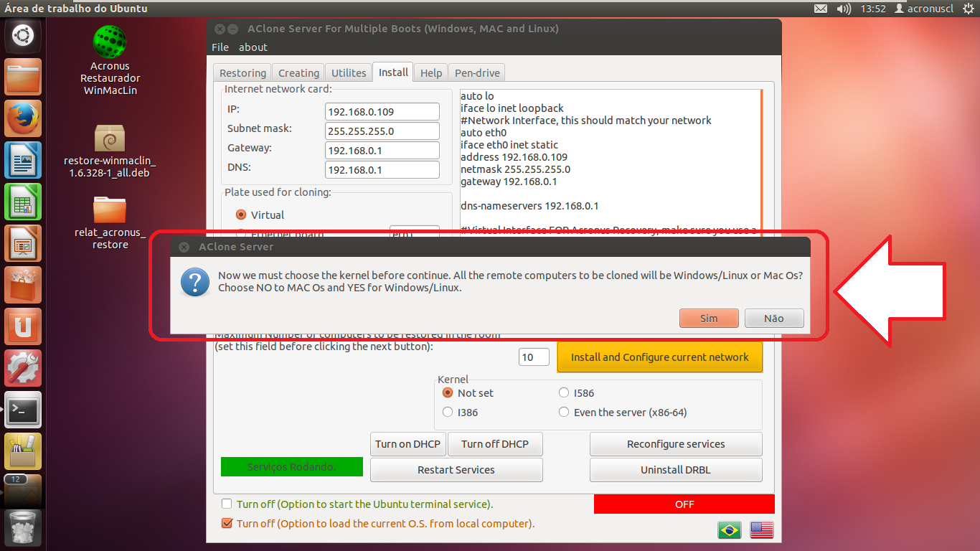This screenshot has height=551, width=980.
Task: Click the IP address input field
Action: click(x=382, y=111)
